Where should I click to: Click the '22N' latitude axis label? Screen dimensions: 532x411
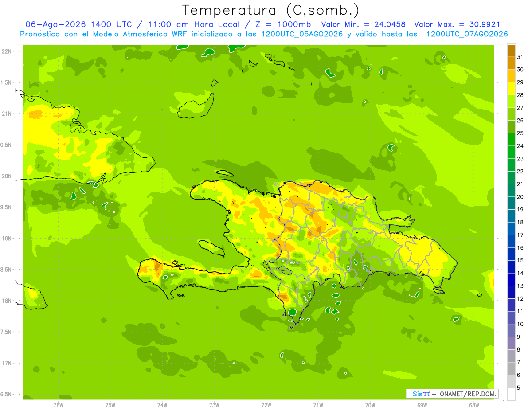coord(6,51)
